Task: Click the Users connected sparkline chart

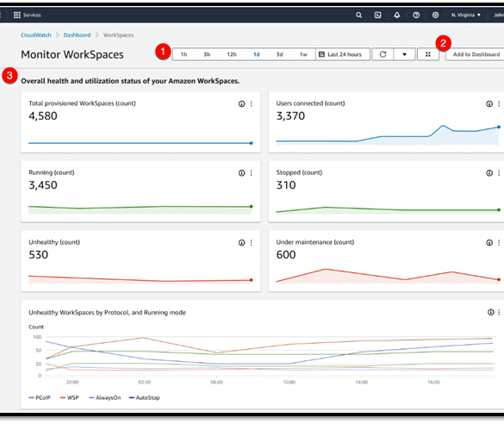Action: (x=388, y=134)
